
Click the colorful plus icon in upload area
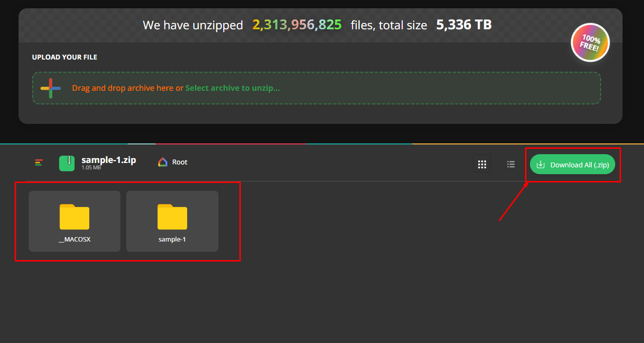[x=50, y=88]
